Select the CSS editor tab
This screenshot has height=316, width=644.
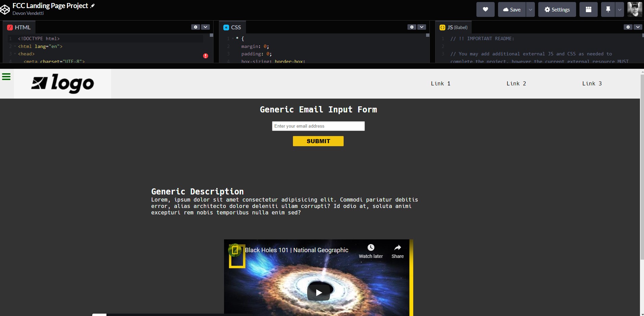pyautogui.click(x=232, y=27)
